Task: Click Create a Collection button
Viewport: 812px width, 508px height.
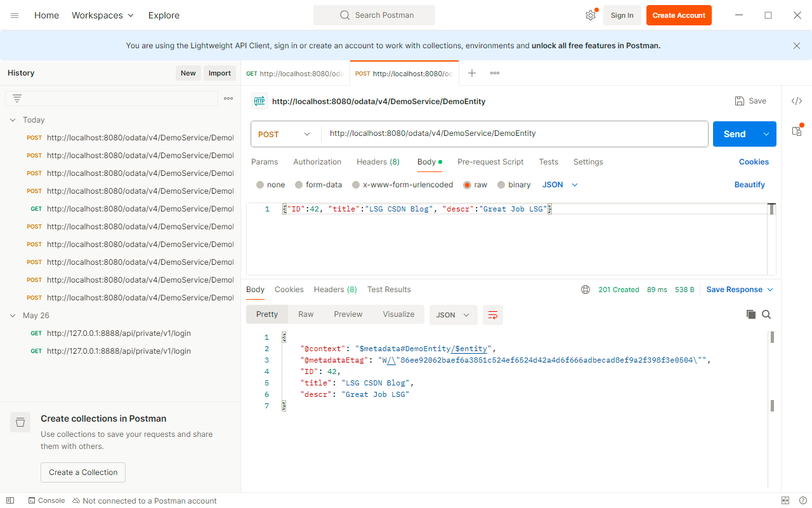Action: tap(83, 472)
